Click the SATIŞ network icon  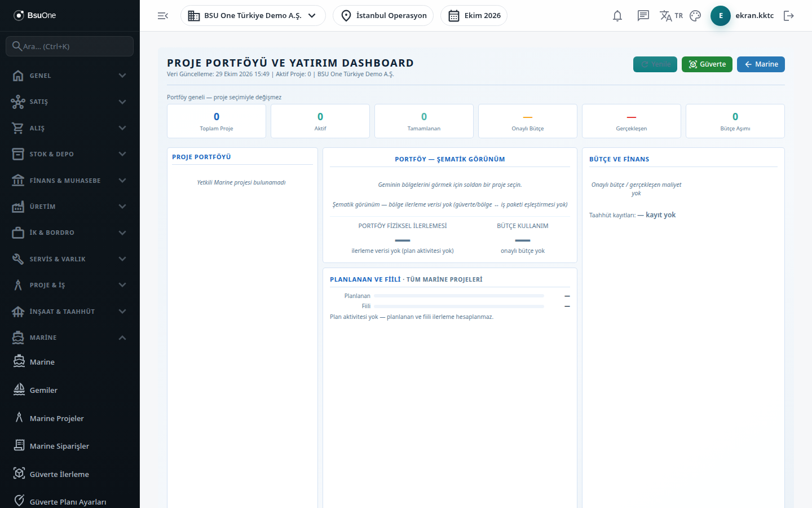click(x=18, y=102)
